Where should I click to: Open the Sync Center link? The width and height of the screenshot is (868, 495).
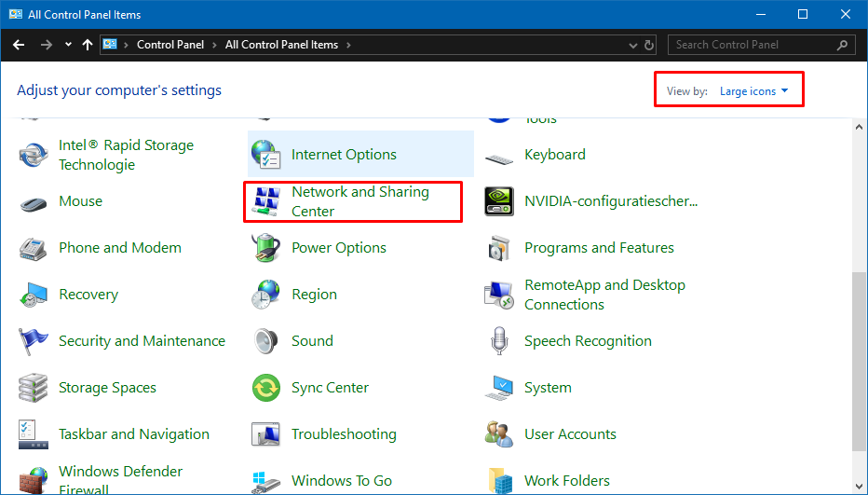pyautogui.click(x=330, y=387)
